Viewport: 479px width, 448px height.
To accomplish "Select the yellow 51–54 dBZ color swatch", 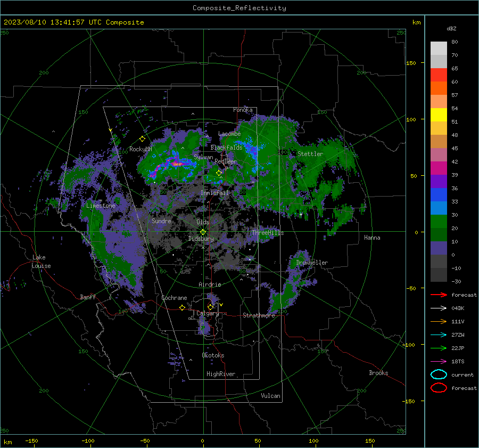I will tap(439, 115).
